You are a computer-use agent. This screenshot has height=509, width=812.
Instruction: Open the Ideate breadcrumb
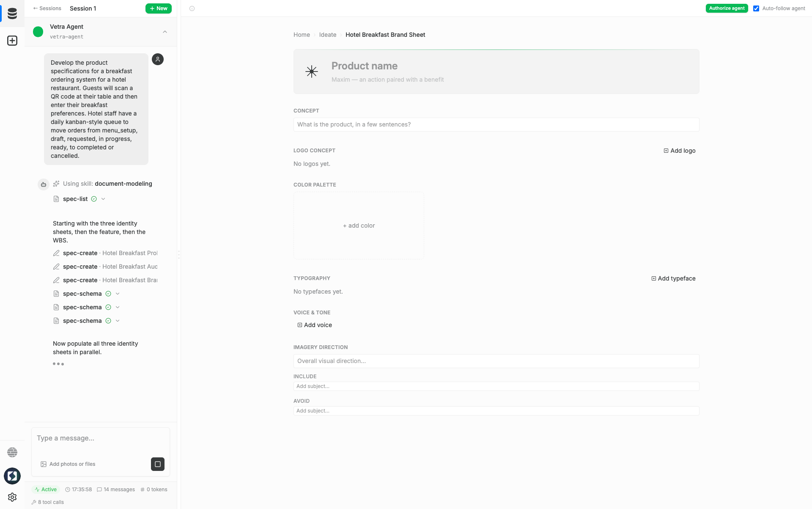(x=328, y=35)
